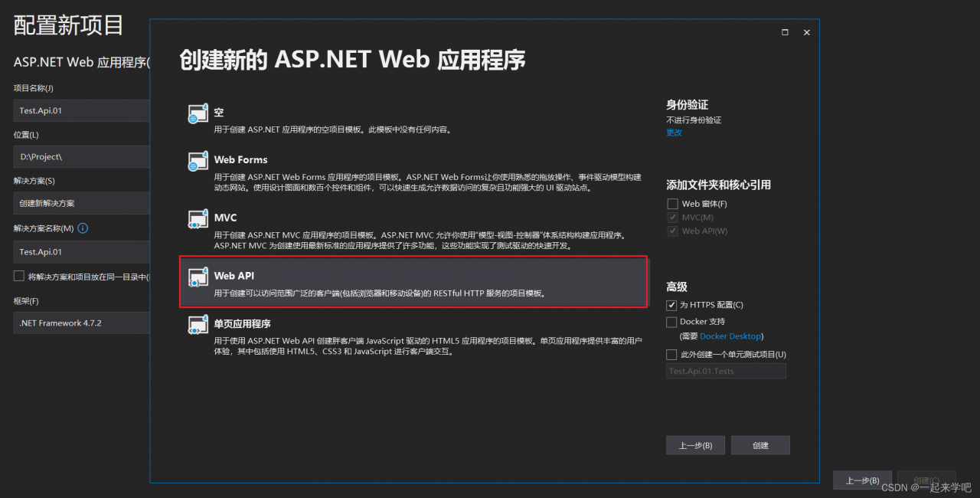Click the dialog's 创建 button
This screenshot has width=980, height=498.
click(760, 445)
